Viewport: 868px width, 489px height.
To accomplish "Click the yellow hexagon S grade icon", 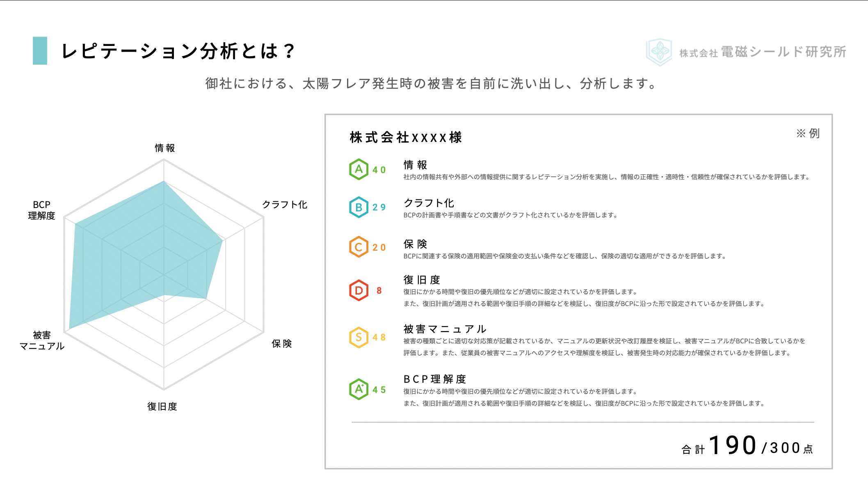I will (359, 337).
